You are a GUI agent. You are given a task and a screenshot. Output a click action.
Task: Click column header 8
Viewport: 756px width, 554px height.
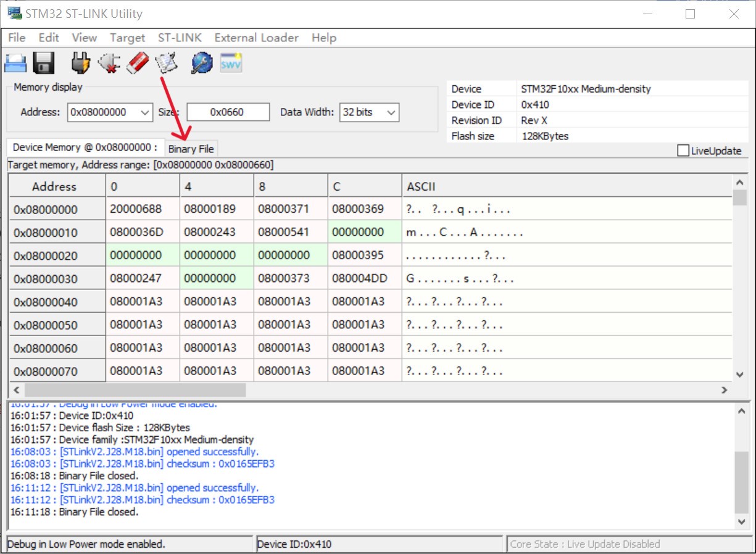pos(291,186)
